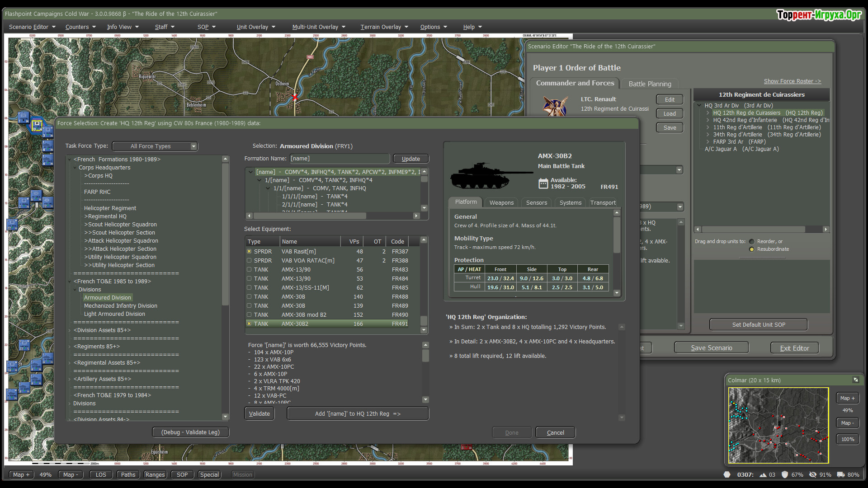Screen dimensions: 868x488
Task: Select the Reorder radio button
Action: point(752,242)
